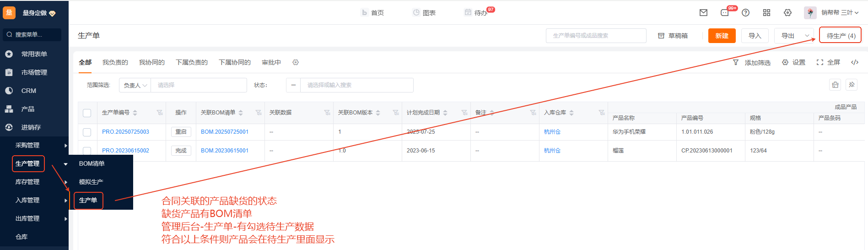Click the 请选择或输入搜索 status field
Image resolution: width=868 pixels, height=250 pixels.
357,85
